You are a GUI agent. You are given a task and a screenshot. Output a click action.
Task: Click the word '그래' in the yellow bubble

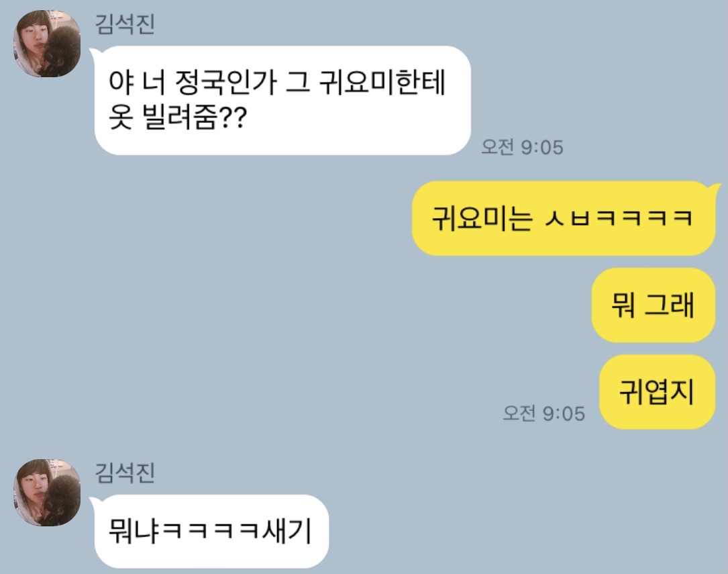click(x=670, y=305)
